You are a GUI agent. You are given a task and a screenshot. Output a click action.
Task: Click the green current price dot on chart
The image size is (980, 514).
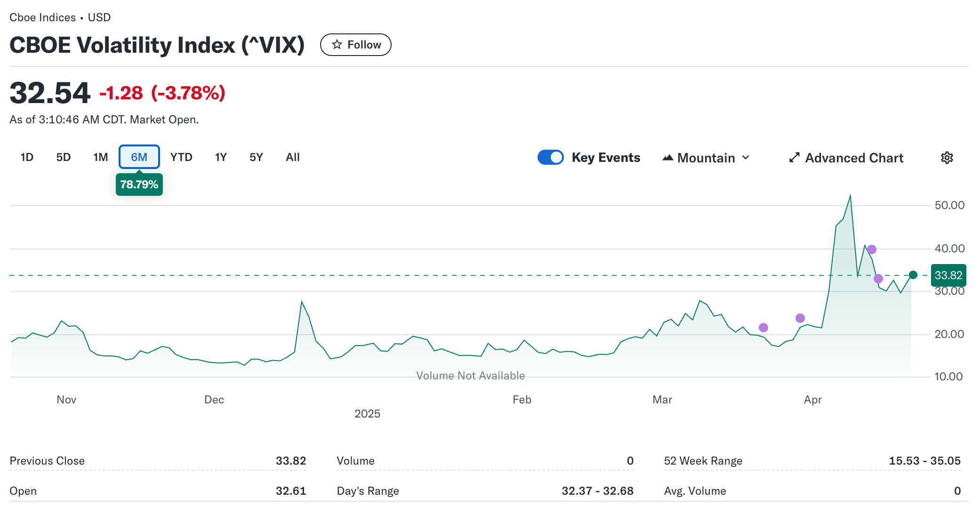[913, 275]
